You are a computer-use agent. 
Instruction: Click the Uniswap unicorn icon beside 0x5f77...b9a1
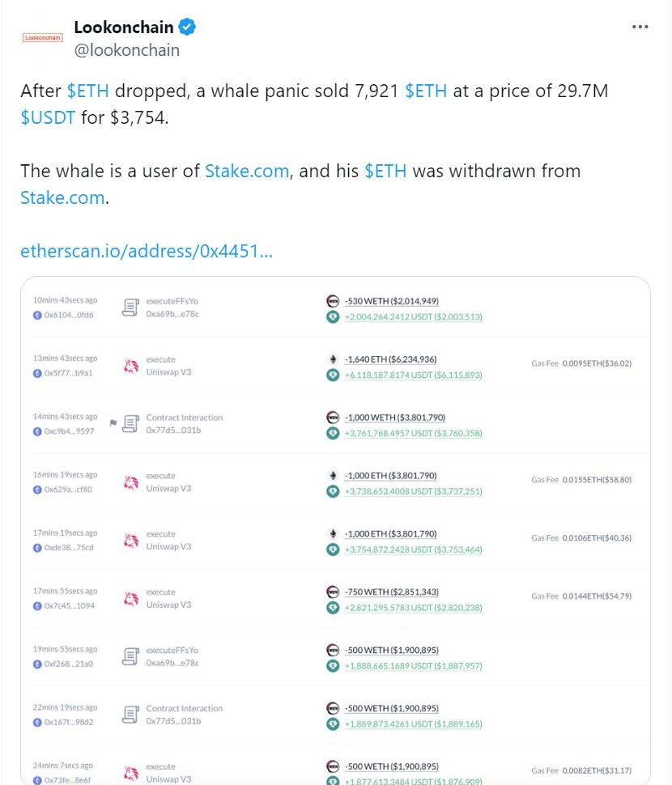click(x=130, y=366)
